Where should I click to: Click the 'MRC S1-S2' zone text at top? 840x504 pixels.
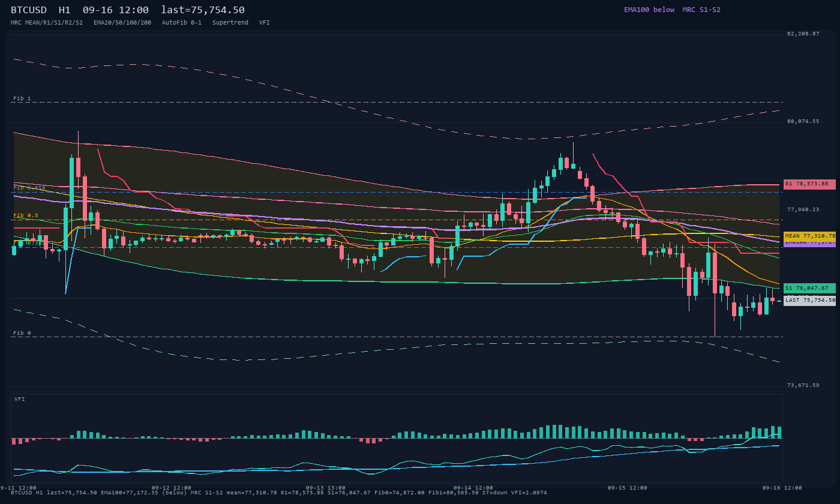pyautogui.click(x=701, y=10)
